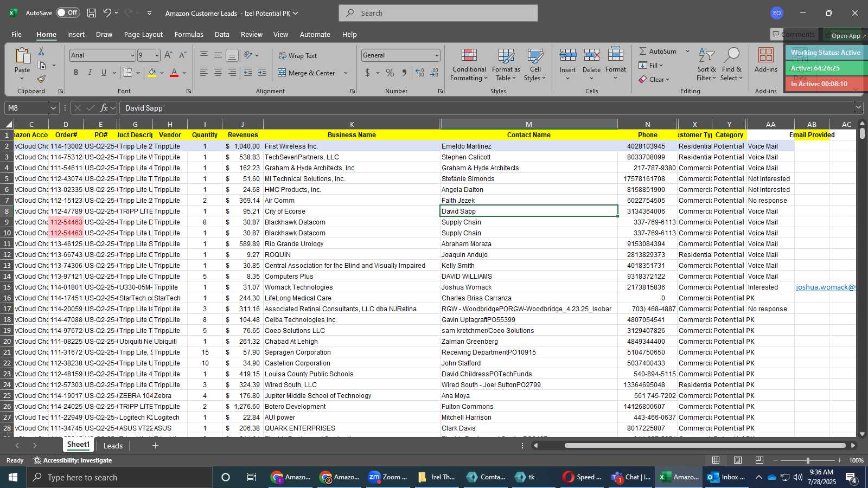Screen dimensions: 868x488
Task: Open the Clear dropdown
Action: click(x=654, y=79)
